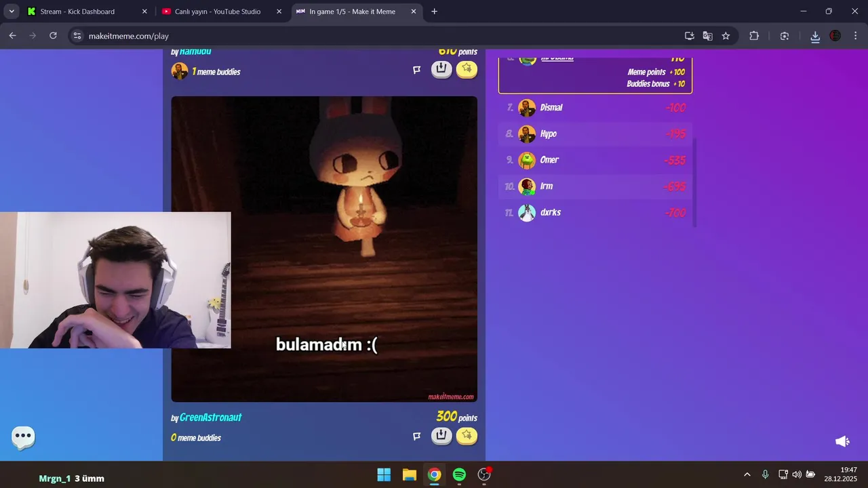Close the YouTube Studio tab
This screenshot has height=488, width=868.
[279, 12]
